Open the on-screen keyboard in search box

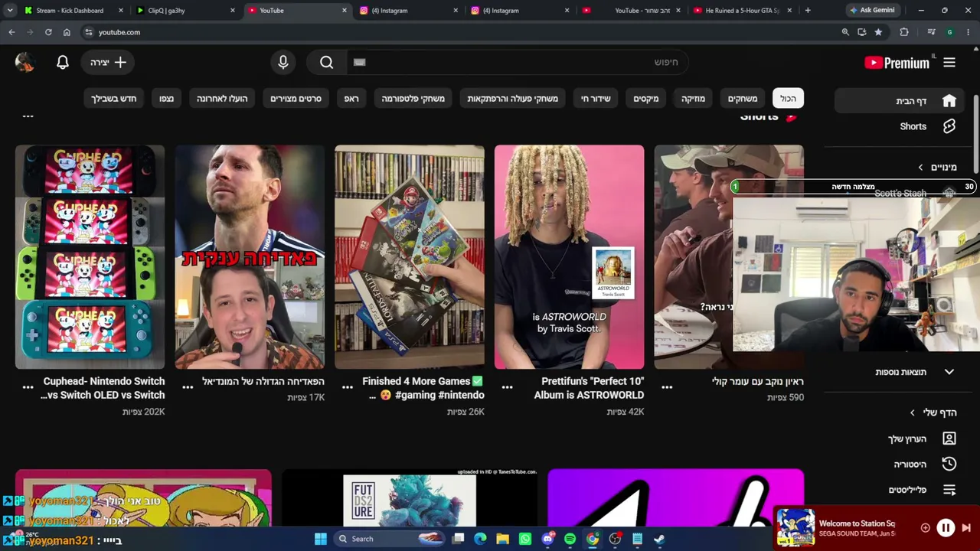point(359,63)
